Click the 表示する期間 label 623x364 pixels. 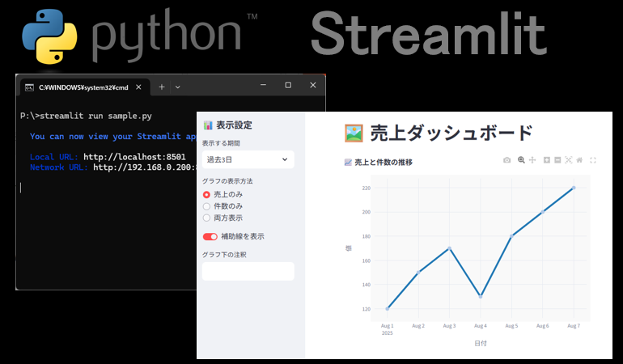pos(221,143)
